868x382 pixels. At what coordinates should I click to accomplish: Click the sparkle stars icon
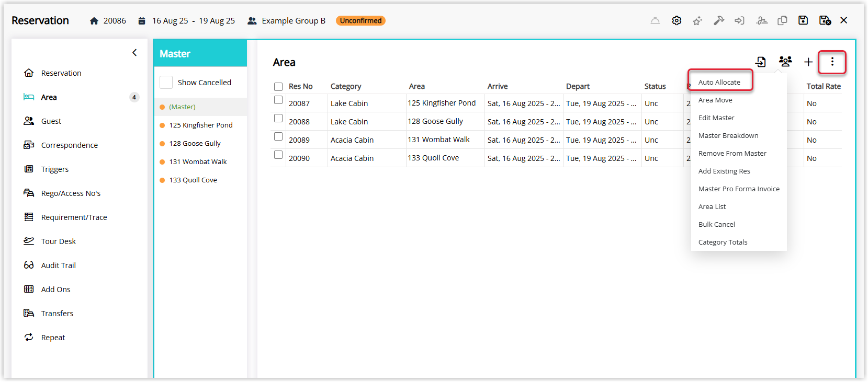tap(697, 21)
